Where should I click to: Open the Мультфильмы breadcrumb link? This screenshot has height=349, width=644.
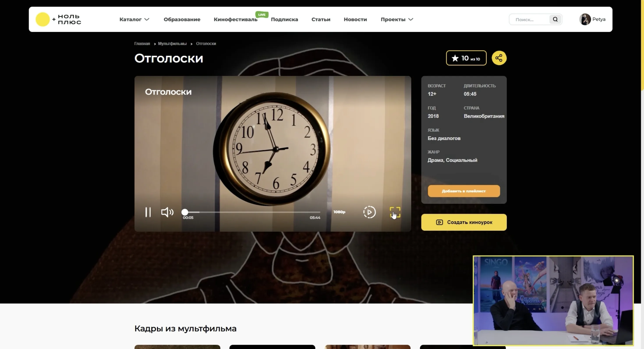172,44
